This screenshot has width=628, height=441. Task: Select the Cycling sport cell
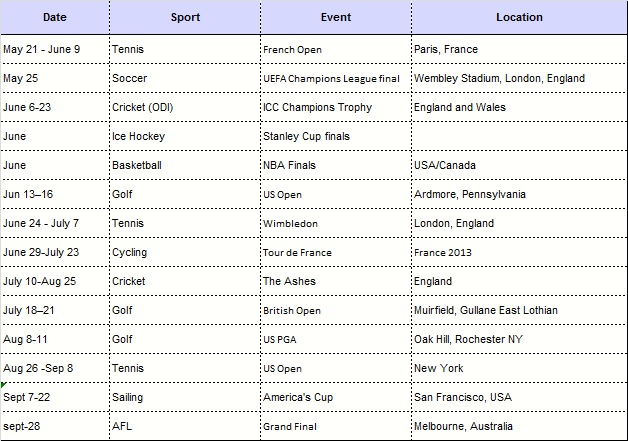tap(185, 252)
